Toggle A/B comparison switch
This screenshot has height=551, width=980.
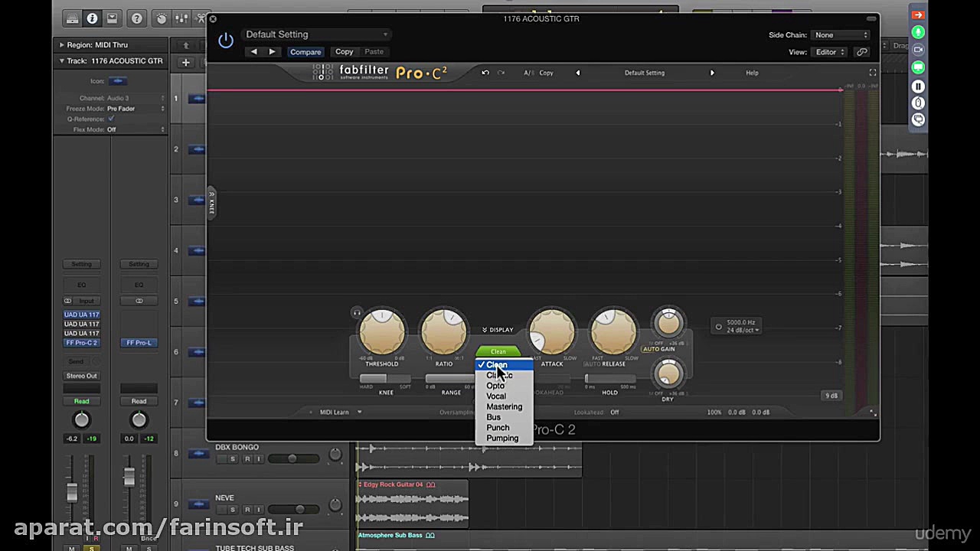pyautogui.click(x=528, y=73)
